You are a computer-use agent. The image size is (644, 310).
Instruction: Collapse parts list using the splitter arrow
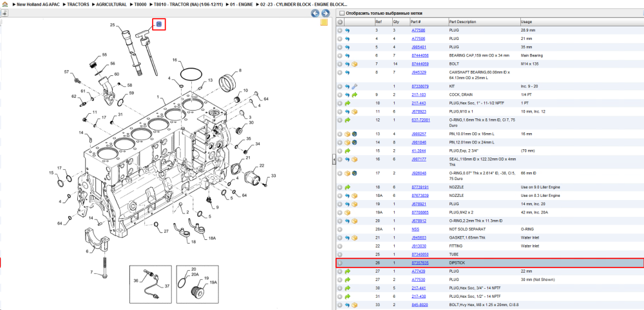(x=334, y=160)
